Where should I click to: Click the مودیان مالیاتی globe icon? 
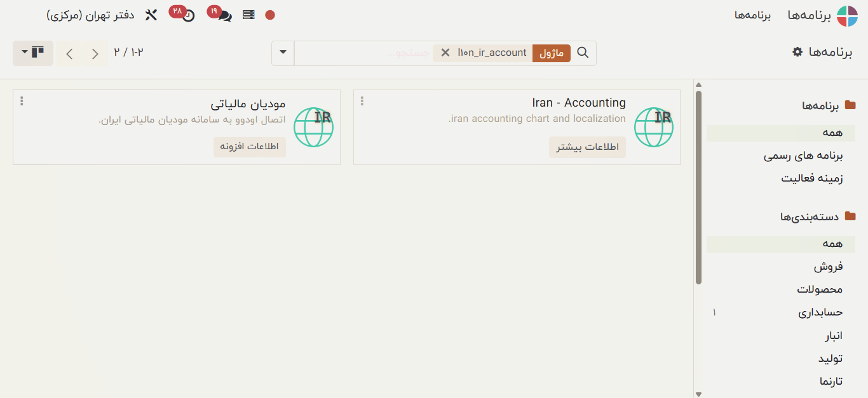(313, 128)
